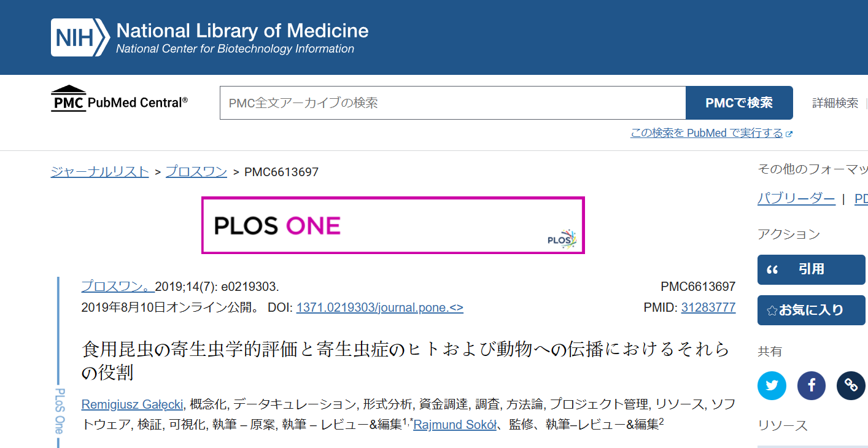The width and height of the screenshot is (868, 448).
Task: Open author Remigiusz Gałęcki link
Action: point(132,404)
